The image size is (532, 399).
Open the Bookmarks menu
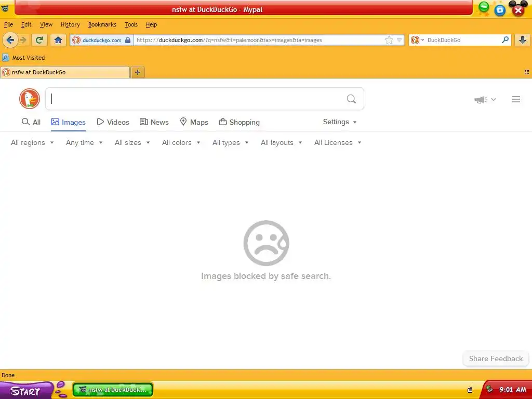(102, 24)
